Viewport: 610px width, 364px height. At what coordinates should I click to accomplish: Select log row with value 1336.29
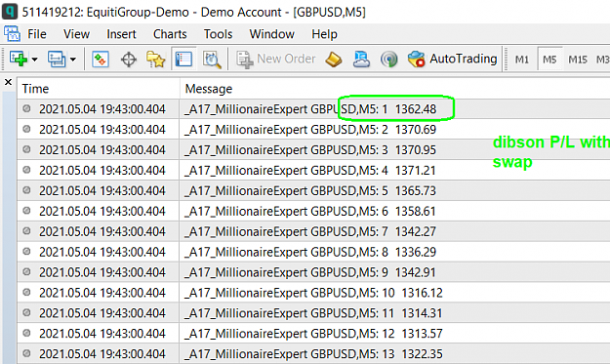tap(313, 252)
